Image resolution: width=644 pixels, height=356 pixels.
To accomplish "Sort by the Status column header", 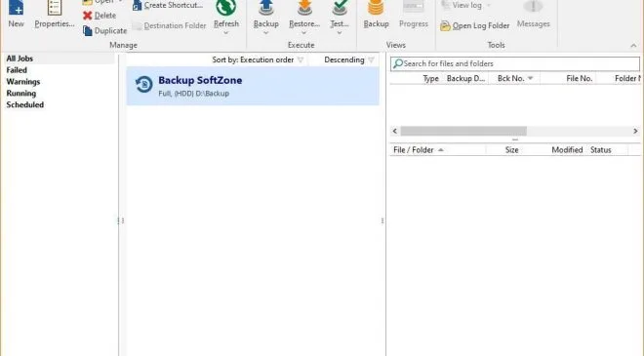I will click(x=601, y=150).
